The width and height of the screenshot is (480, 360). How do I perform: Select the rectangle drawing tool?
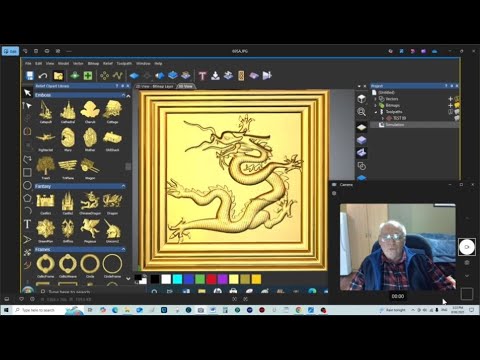click(x=27, y=172)
